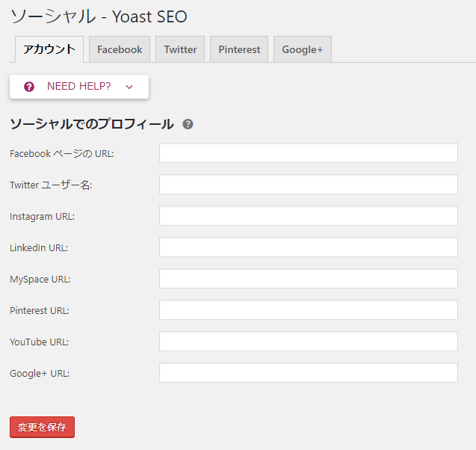Open the NEED HELP? panel text

79,86
